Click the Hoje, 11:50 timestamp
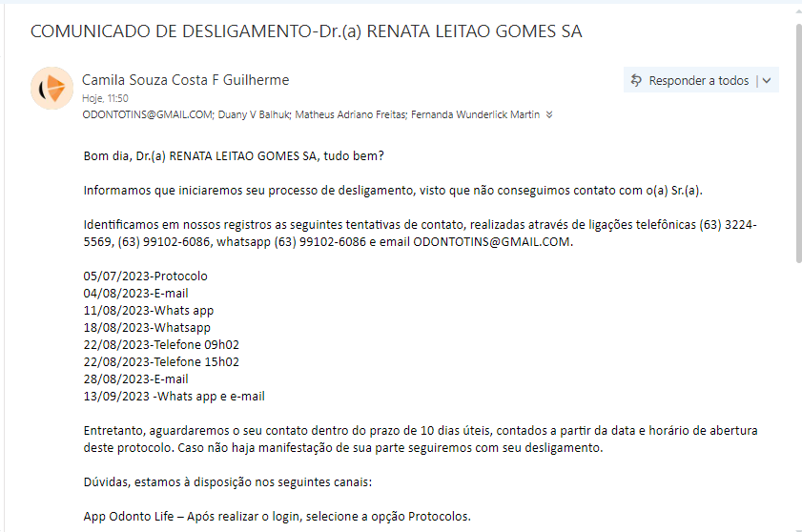 105,98
